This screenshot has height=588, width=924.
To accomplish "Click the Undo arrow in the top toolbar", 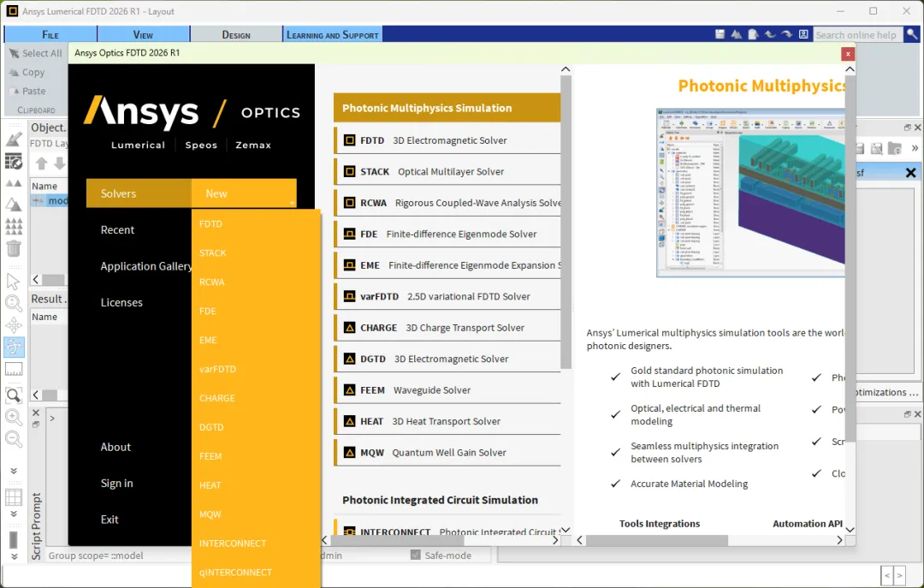I will pyautogui.click(x=770, y=35).
